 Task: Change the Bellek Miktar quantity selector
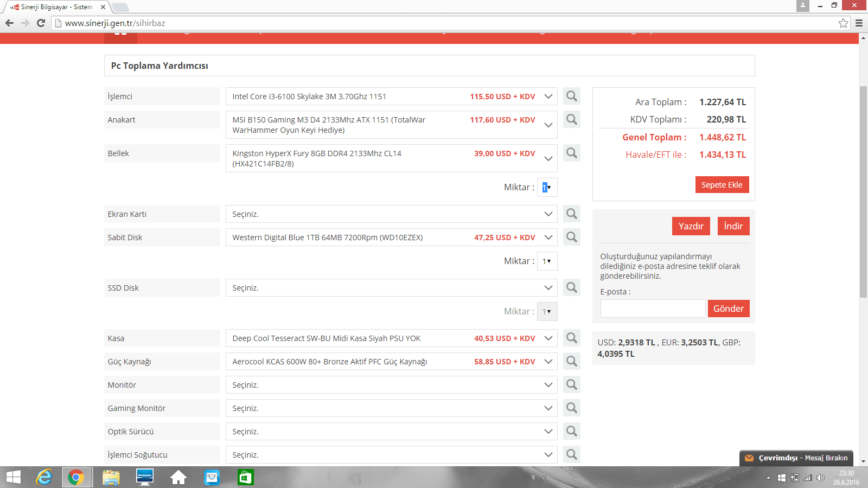pyautogui.click(x=547, y=187)
